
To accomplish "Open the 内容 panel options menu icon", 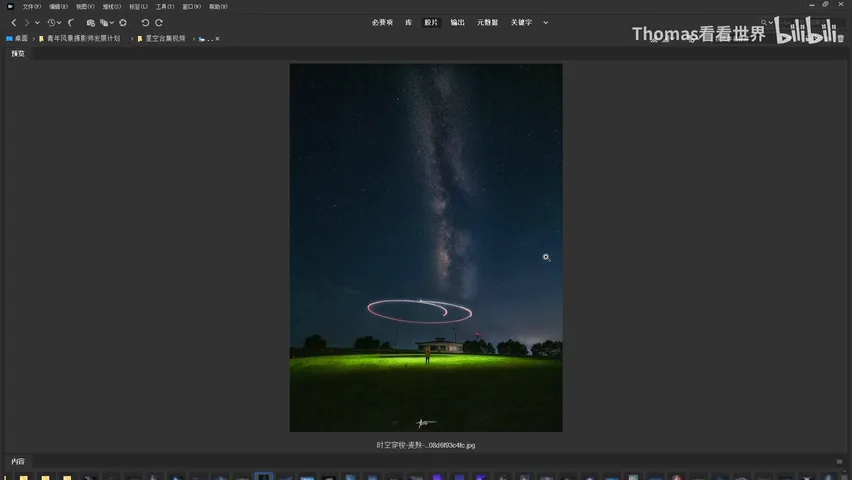I will click(x=839, y=462).
